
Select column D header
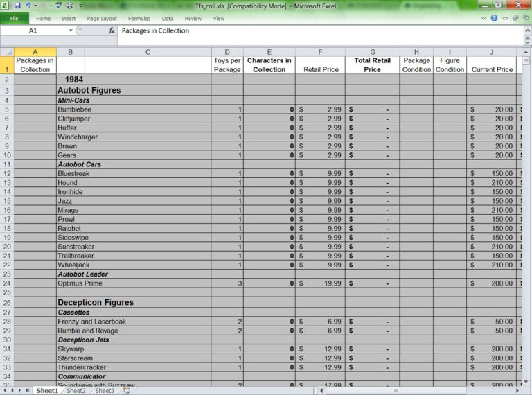[x=227, y=52]
